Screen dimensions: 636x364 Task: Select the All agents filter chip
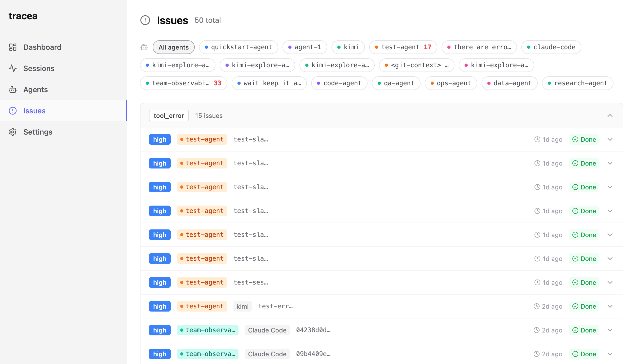tap(174, 47)
